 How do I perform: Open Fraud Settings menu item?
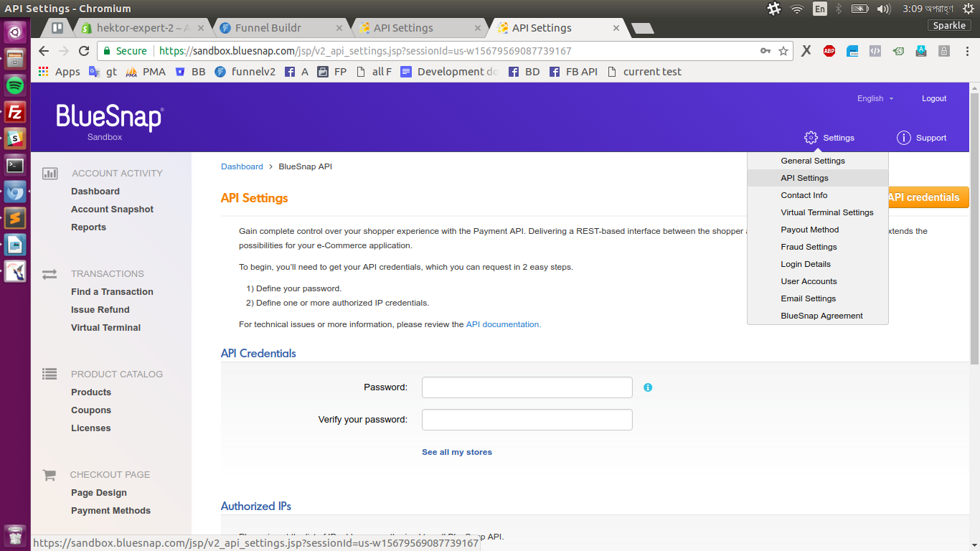817,247
